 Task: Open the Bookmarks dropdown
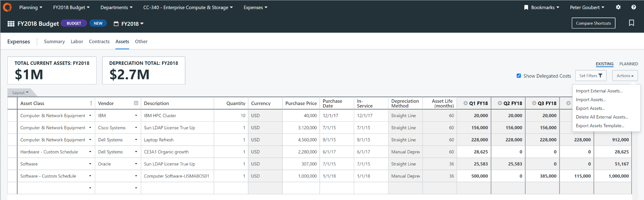coord(542,7)
